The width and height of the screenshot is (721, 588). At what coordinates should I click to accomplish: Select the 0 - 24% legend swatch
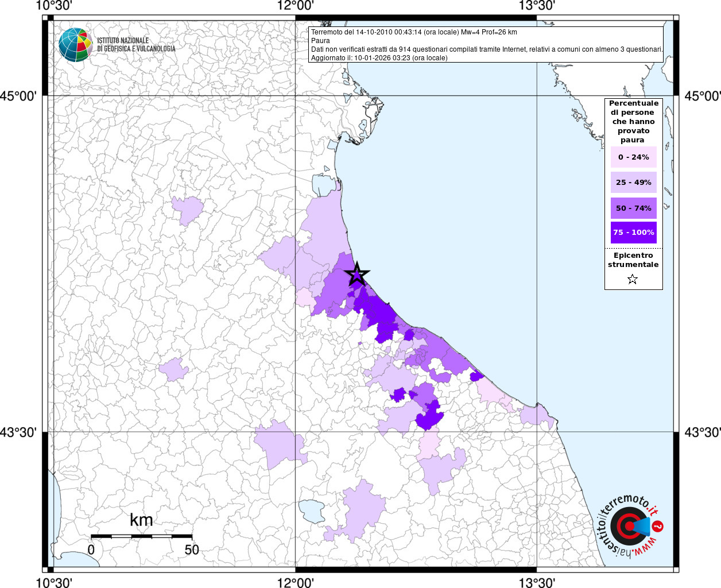[x=633, y=157]
